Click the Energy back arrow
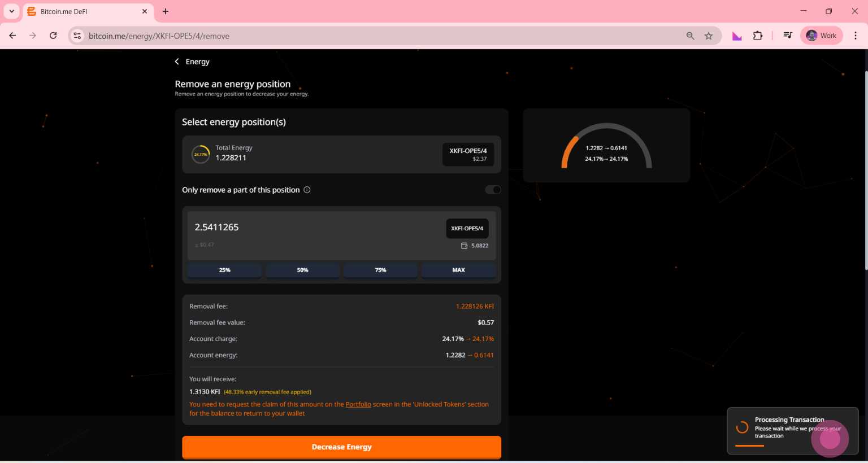Image resolution: width=868 pixels, height=463 pixels. 177,62
